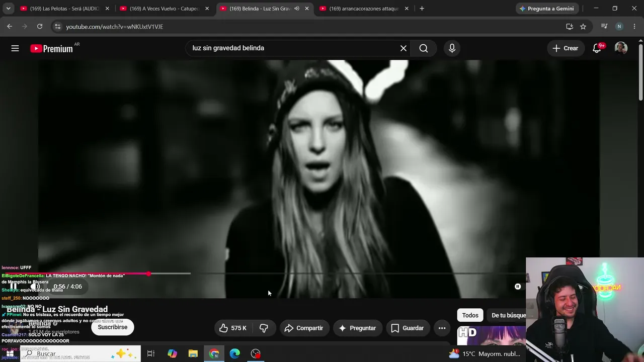Click Pregunta a Gemini button
The width and height of the screenshot is (644, 362).
point(547,9)
